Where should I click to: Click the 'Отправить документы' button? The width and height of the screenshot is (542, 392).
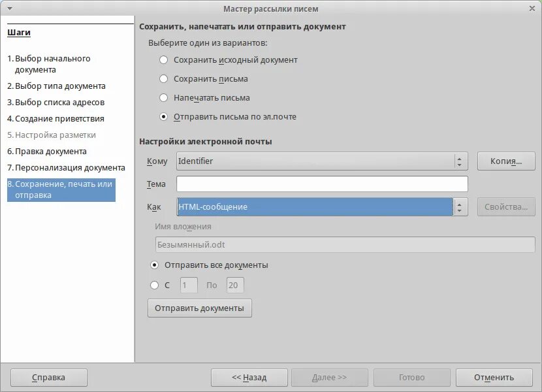(199, 308)
